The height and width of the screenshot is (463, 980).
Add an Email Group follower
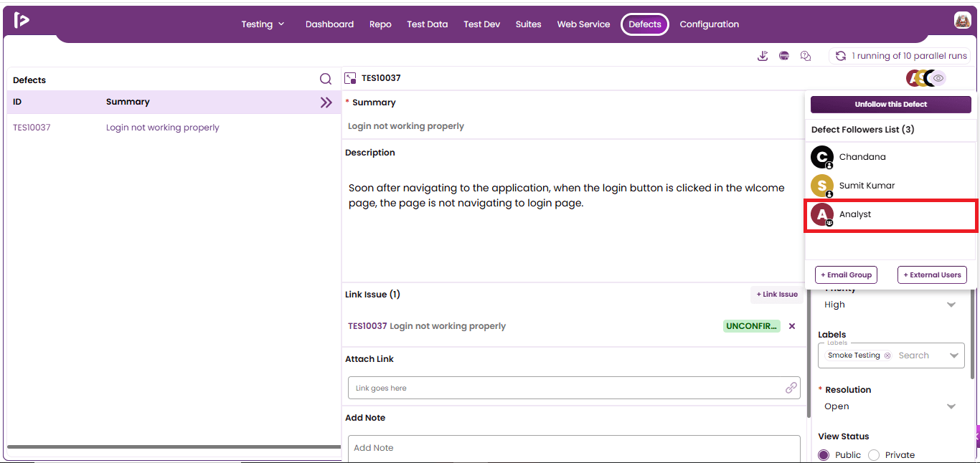[x=846, y=275]
